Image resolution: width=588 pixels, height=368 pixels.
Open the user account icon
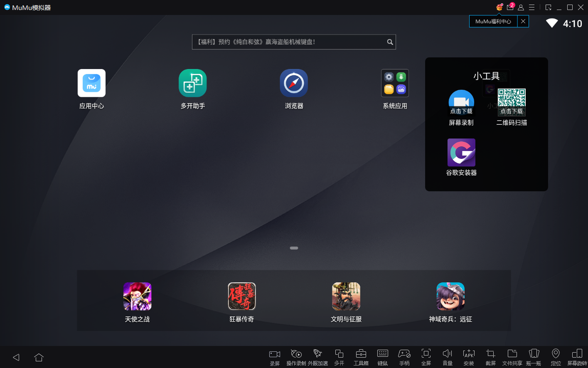click(x=521, y=7)
